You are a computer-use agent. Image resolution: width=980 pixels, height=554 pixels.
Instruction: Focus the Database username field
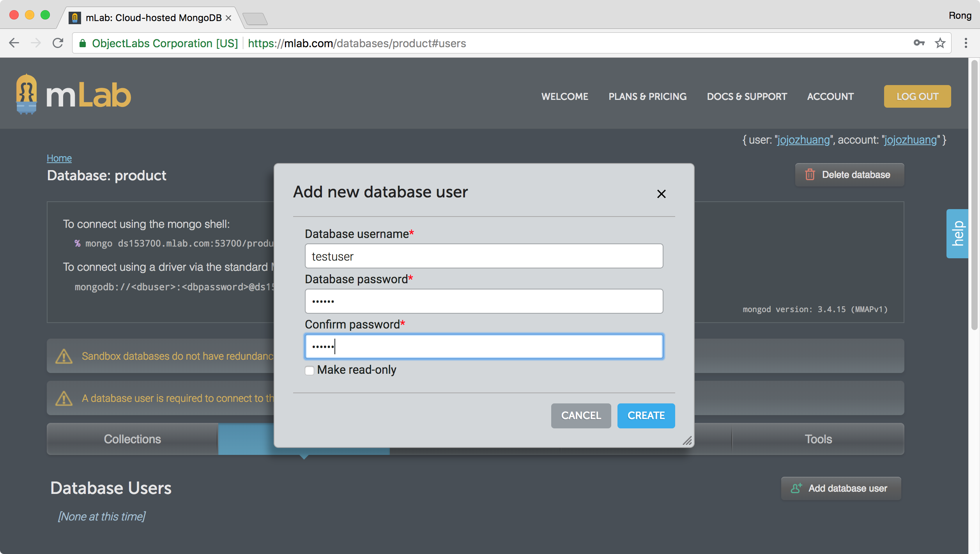(484, 256)
